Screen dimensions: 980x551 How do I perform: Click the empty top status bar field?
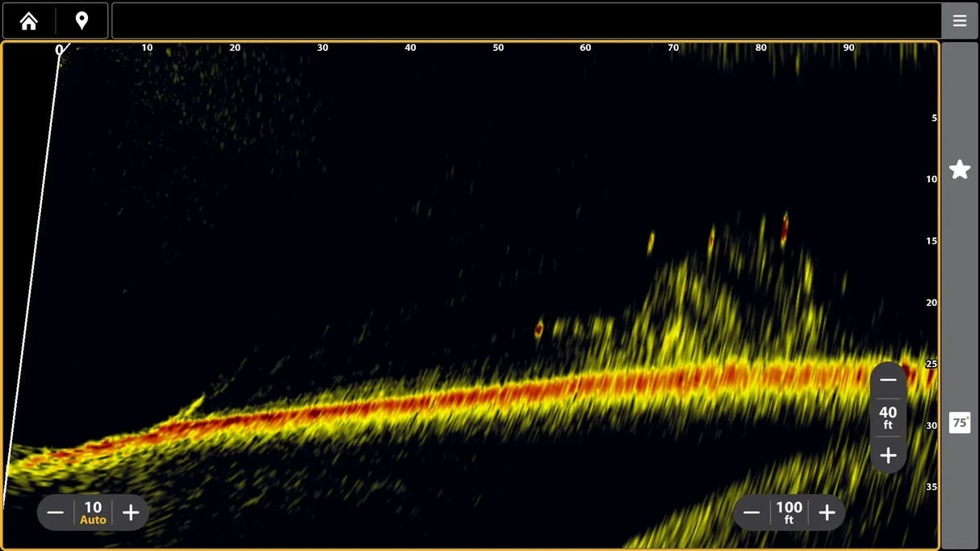pyautogui.click(x=525, y=20)
